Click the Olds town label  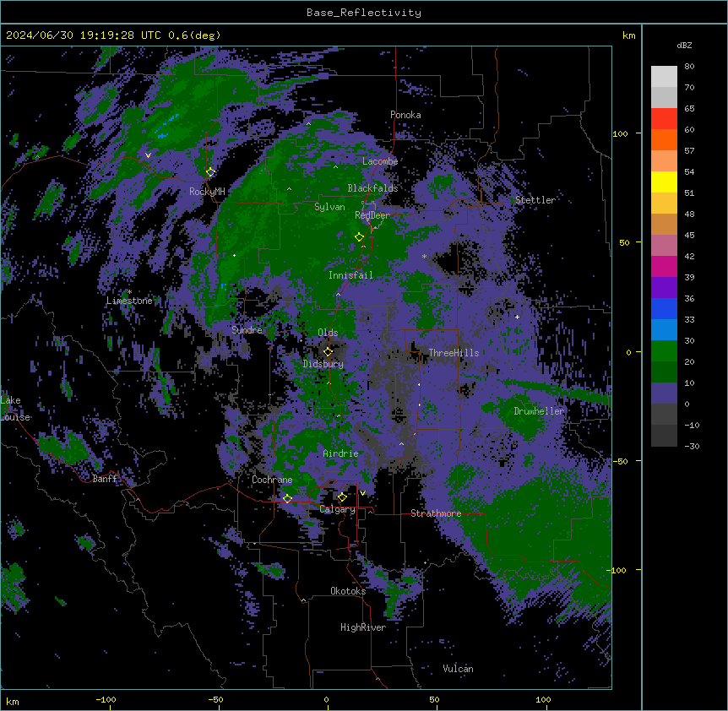[328, 333]
